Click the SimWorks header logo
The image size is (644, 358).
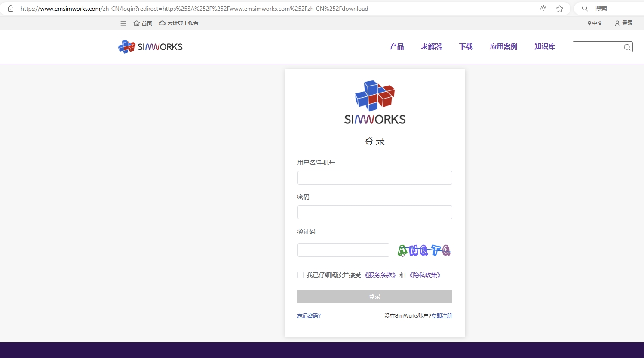(150, 46)
